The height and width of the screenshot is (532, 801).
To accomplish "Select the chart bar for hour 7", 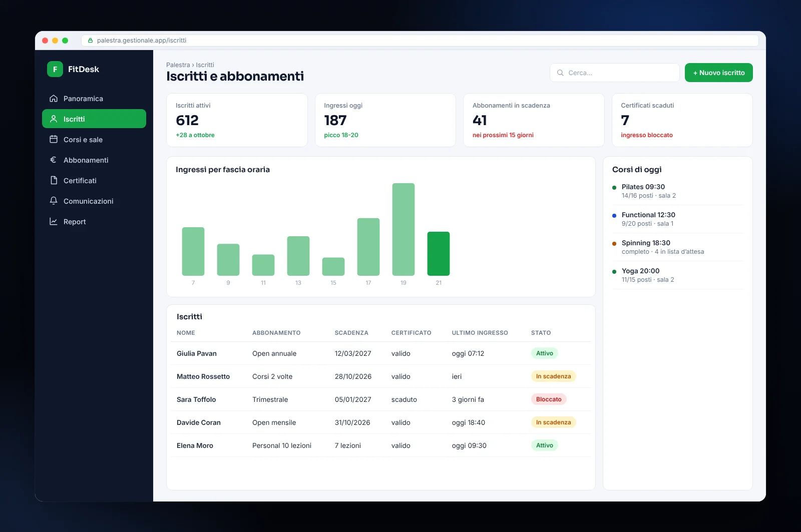I will [x=193, y=251].
